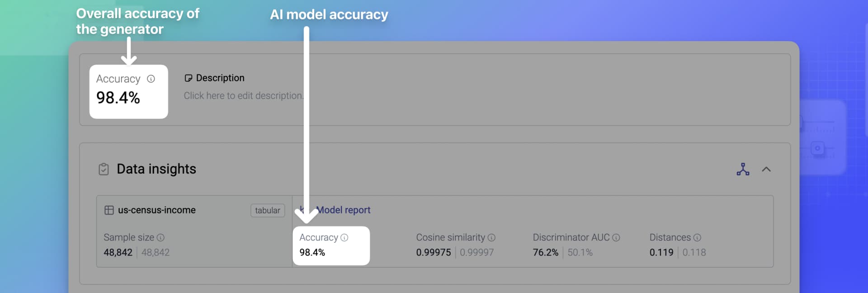Click the info icon next to Cosine similarity
Screen dimensions: 868x293
click(x=492, y=237)
